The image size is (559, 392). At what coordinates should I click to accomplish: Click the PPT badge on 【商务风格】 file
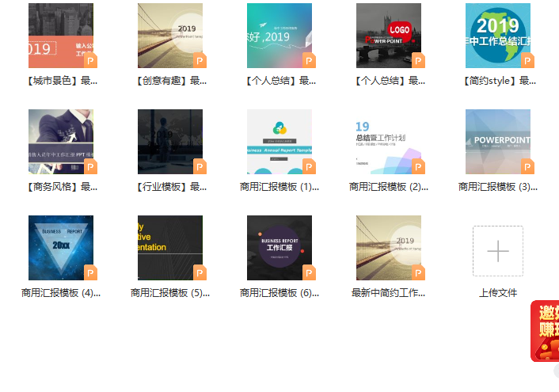pos(90,166)
